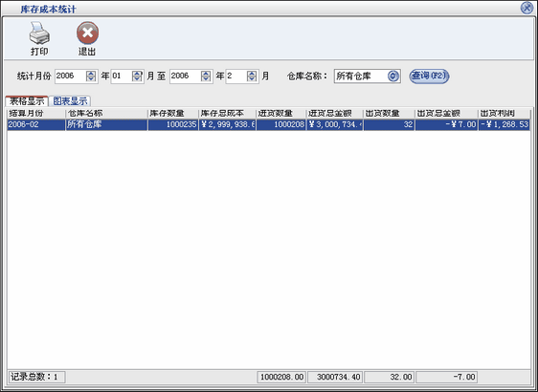The image size is (538, 392).
Task: Click the 库存数量 column header
Action: tap(173, 114)
